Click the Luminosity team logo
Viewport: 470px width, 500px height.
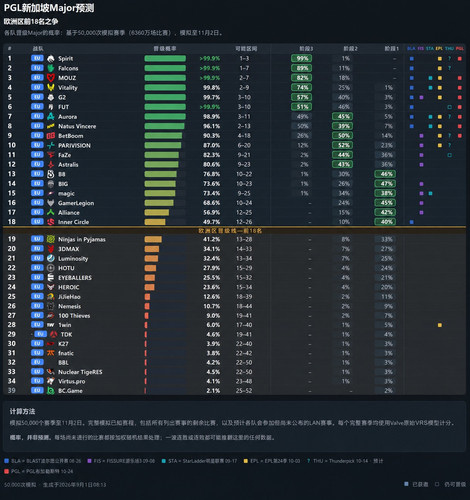tap(51, 259)
